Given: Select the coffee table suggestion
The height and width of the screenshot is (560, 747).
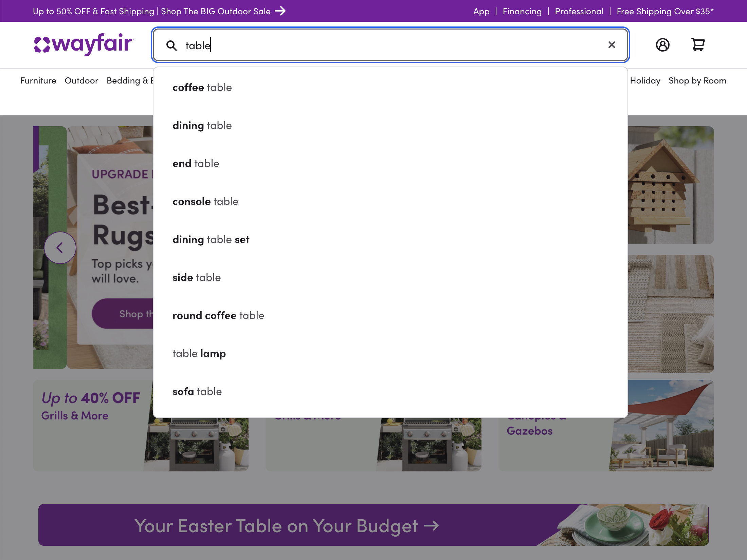Looking at the screenshot, I should coord(202,87).
